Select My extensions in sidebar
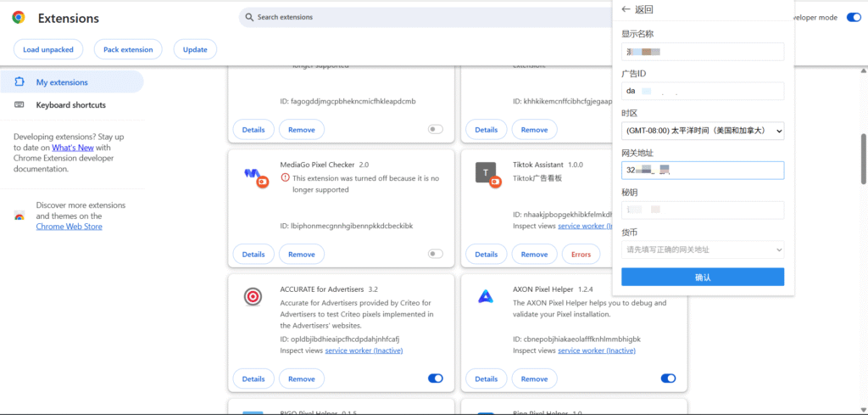 coord(72,82)
